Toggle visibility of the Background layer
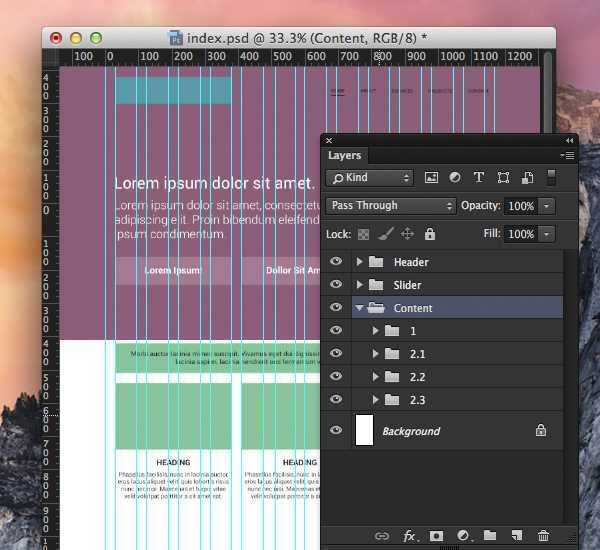The image size is (600, 550). coord(336,431)
